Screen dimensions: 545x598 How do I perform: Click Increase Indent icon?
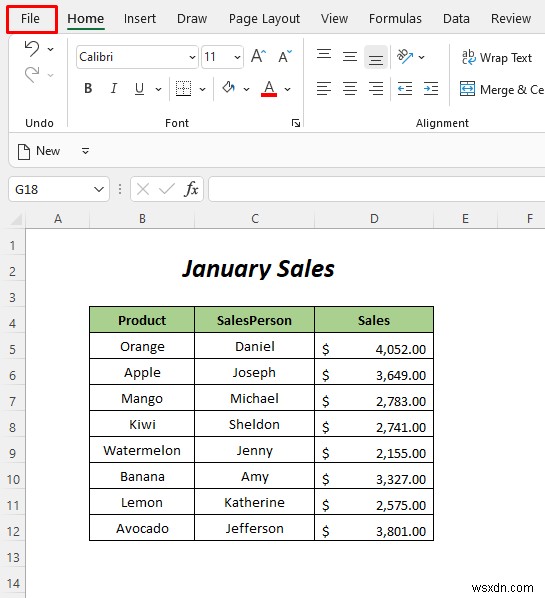click(x=431, y=88)
